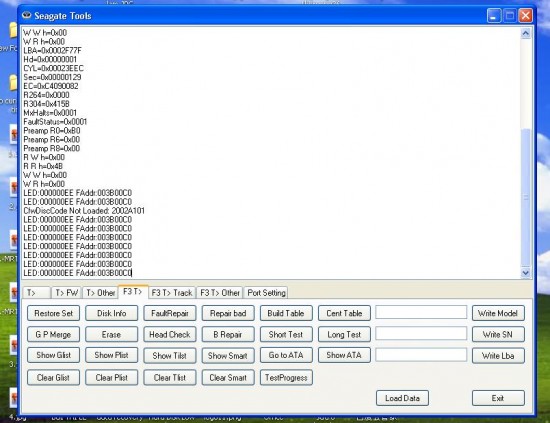
Task: Clear Glist
Action: click(x=53, y=378)
